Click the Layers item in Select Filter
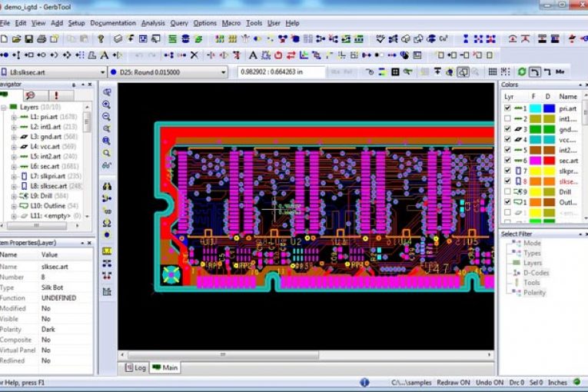Screen dimensions: 588x392 (x=533, y=263)
